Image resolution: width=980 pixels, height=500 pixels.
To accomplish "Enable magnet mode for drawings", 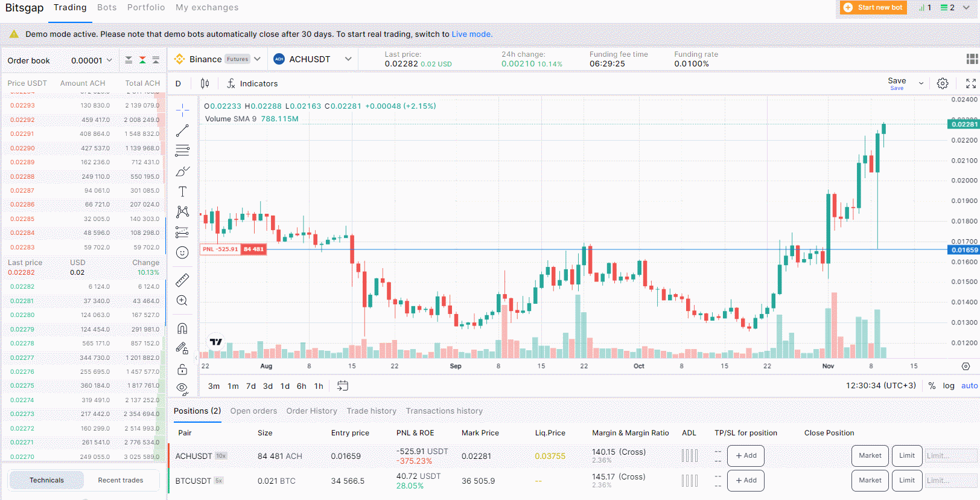I will (182, 329).
